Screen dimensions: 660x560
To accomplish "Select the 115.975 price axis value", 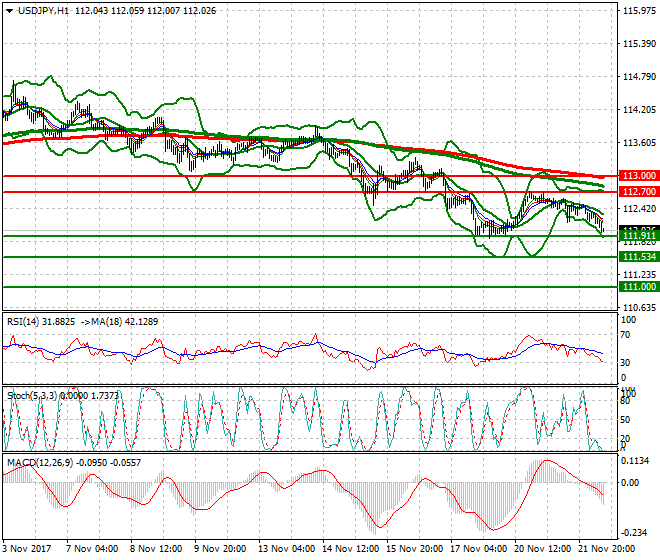I will tap(639, 11).
